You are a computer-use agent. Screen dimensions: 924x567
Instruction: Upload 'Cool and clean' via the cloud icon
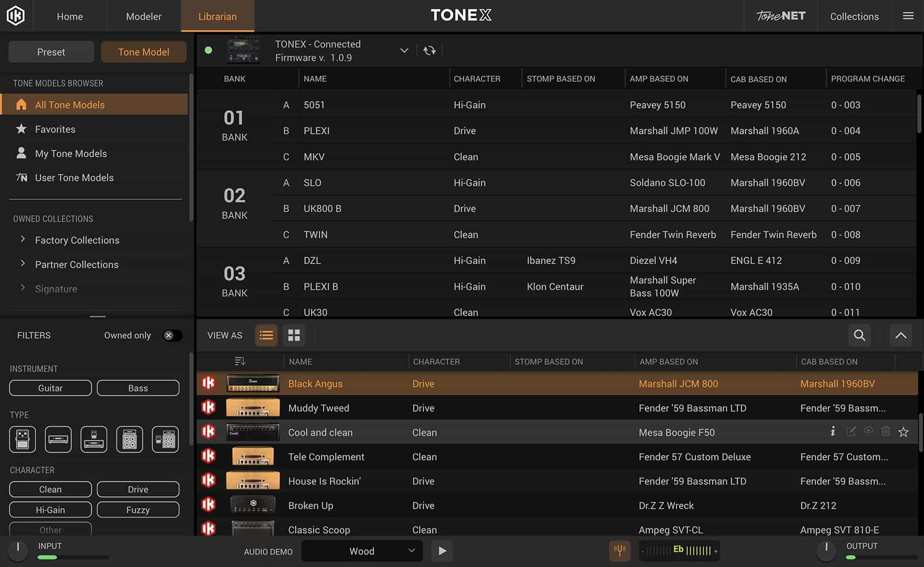tap(868, 431)
